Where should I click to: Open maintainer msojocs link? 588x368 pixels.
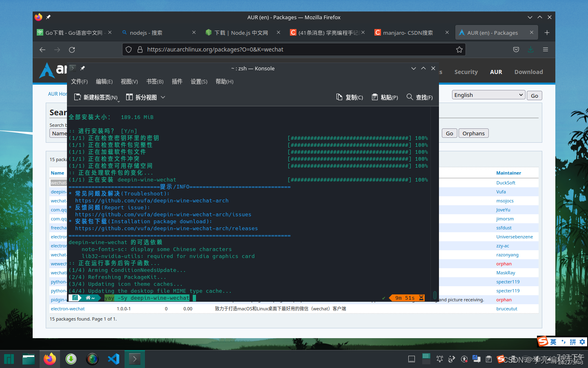[x=505, y=201]
